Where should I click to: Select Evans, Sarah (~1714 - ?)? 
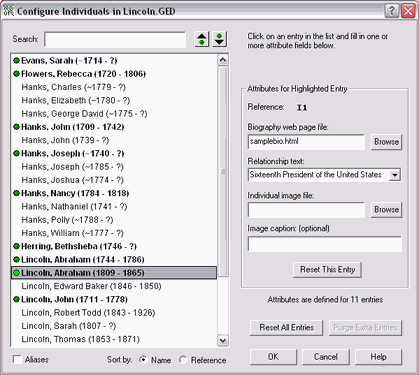[x=114, y=61]
